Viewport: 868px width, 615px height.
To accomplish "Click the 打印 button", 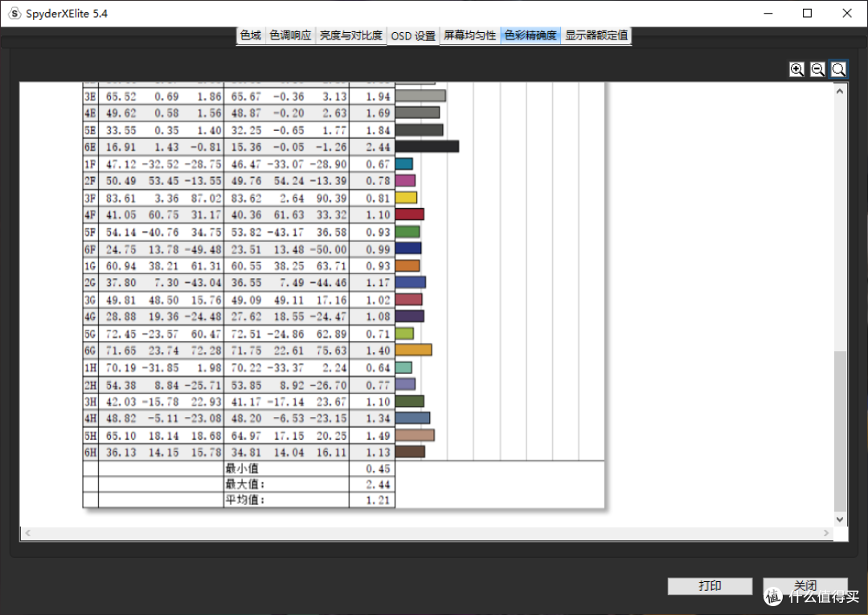I will 710,586.
